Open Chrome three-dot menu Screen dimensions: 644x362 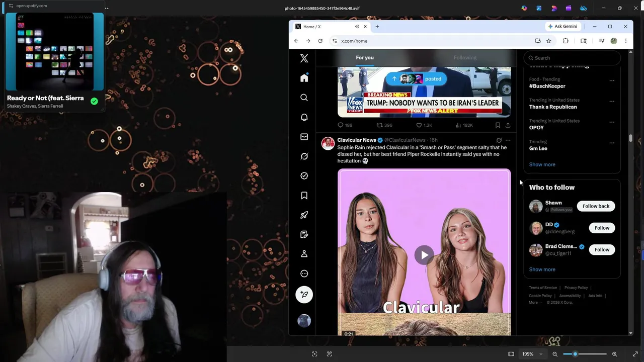click(625, 41)
